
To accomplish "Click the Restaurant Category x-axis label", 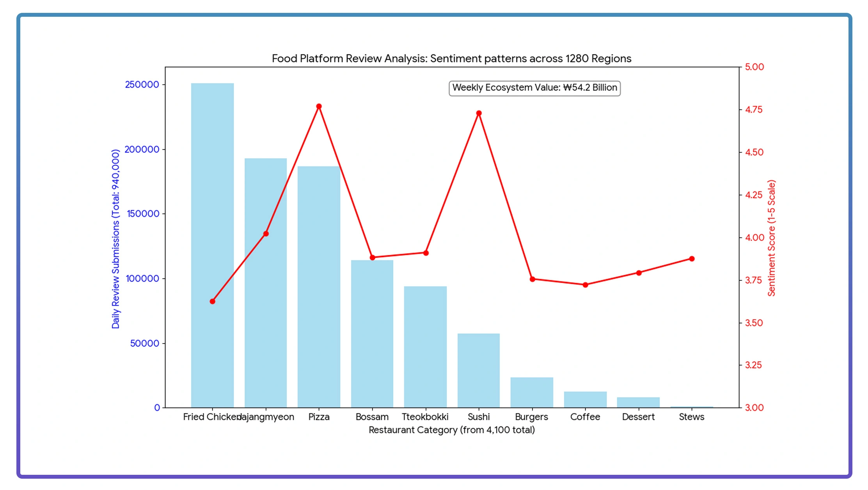I will [x=451, y=430].
